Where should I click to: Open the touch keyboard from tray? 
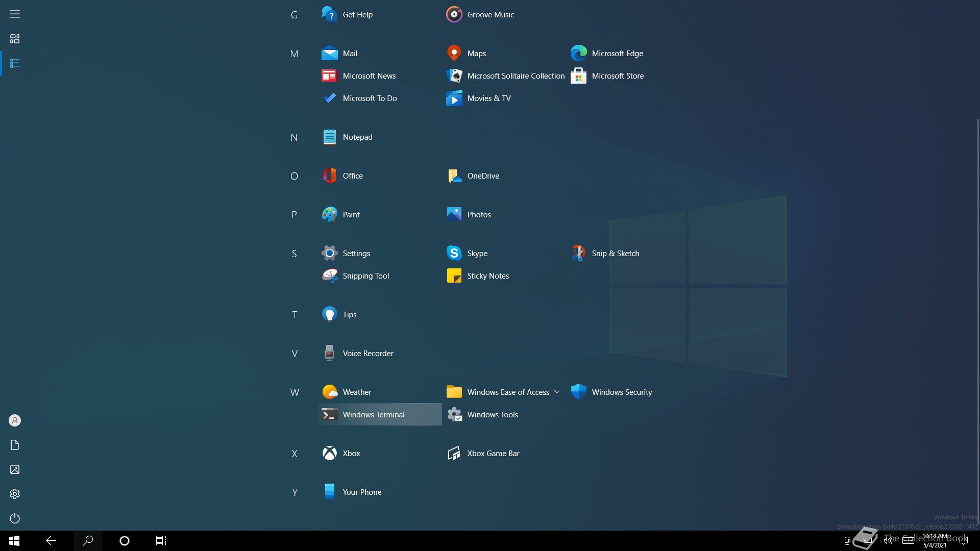pos(908,541)
